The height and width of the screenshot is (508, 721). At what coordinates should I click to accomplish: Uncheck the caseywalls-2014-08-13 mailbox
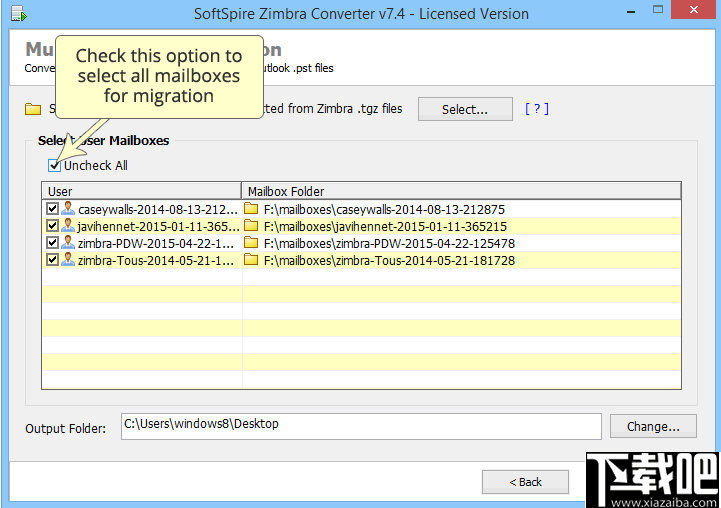pos(52,209)
